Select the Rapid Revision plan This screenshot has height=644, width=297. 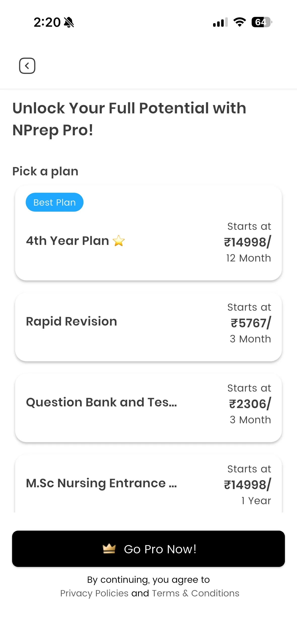pyautogui.click(x=148, y=327)
